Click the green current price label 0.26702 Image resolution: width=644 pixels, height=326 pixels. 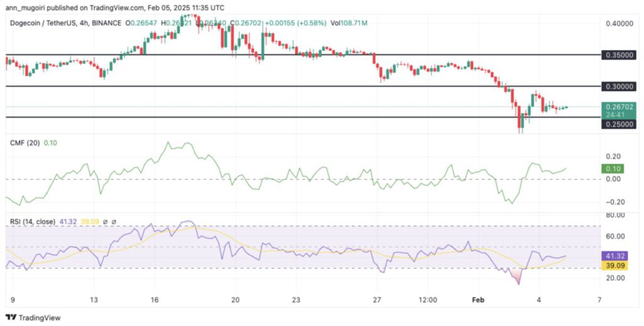point(619,107)
